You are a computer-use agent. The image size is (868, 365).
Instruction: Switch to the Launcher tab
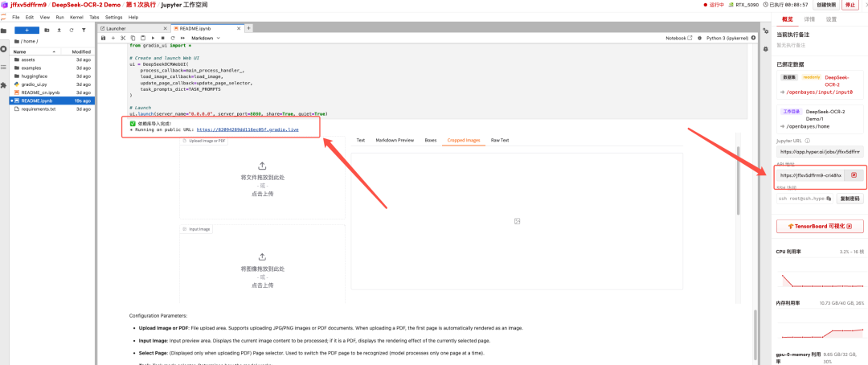(x=133, y=28)
